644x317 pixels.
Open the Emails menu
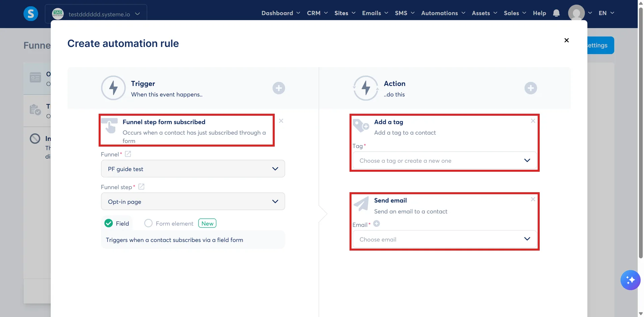point(375,13)
